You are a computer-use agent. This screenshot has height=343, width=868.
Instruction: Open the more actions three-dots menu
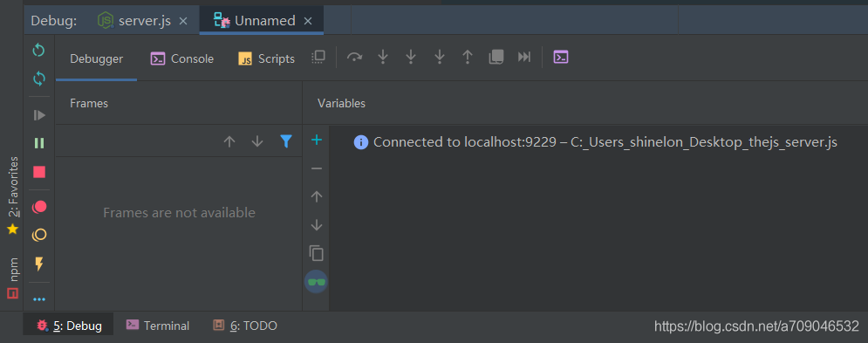38,299
